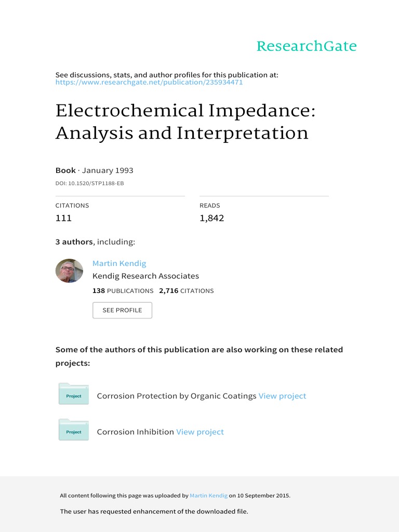Open View project for Corrosion Protection

click(x=282, y=396)
